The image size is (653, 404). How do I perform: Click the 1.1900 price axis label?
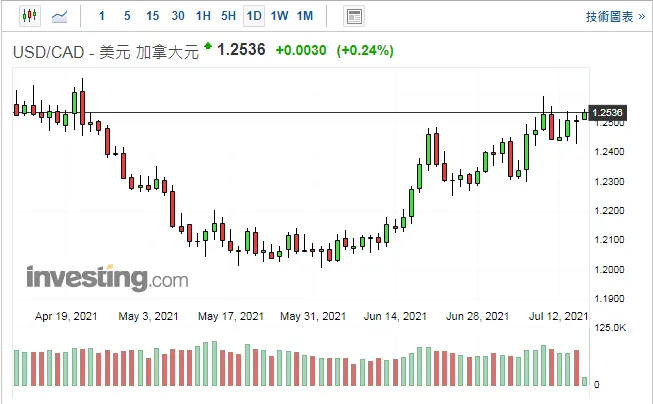(609, 299)
